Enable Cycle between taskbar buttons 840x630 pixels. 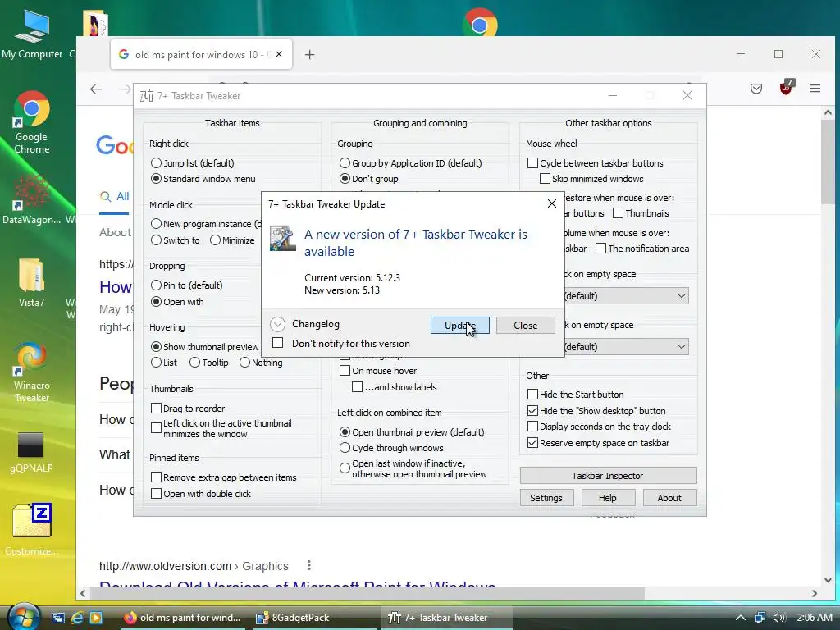[x=532, y=163]
